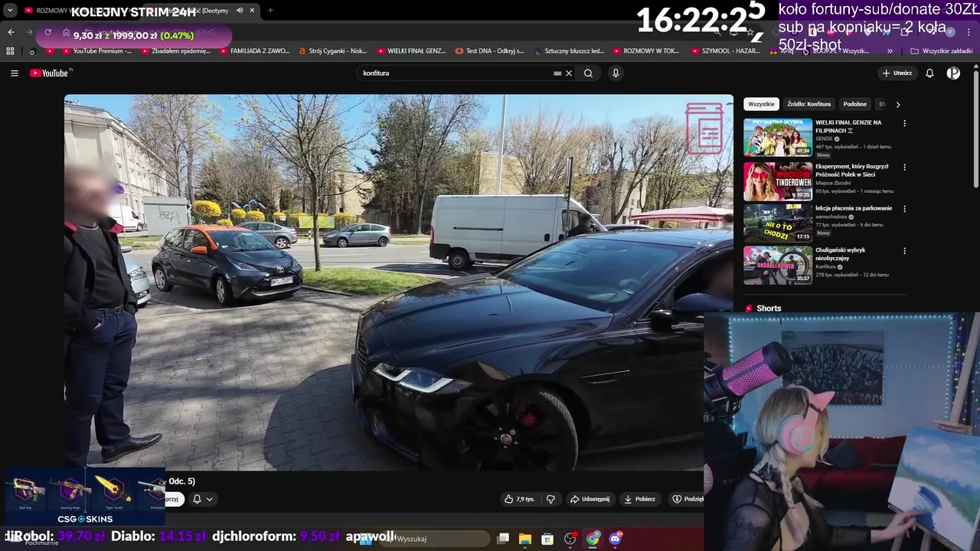The width and height of the screenshot is (980, 551).
Task: Open the "Zbadałem epidemię" bookmark
Action: (175, 51)
